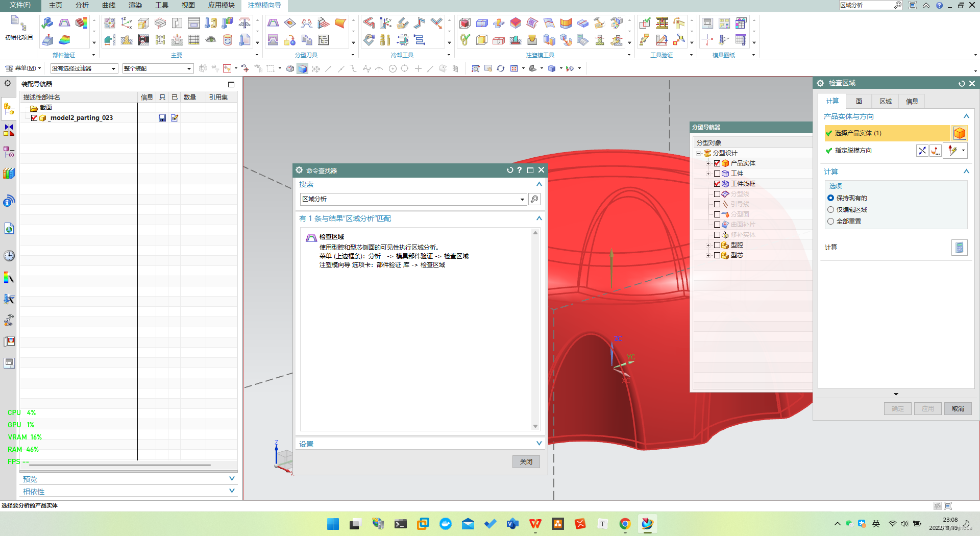Click the red cooling channel pipe icon
This screenshot has height=536, width=980.
369,23
